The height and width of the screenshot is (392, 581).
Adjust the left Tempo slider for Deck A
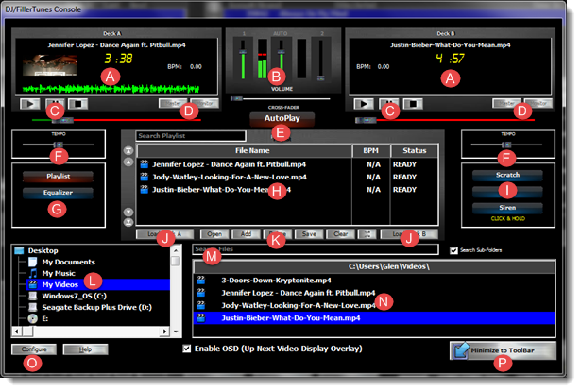pos(59,145)
